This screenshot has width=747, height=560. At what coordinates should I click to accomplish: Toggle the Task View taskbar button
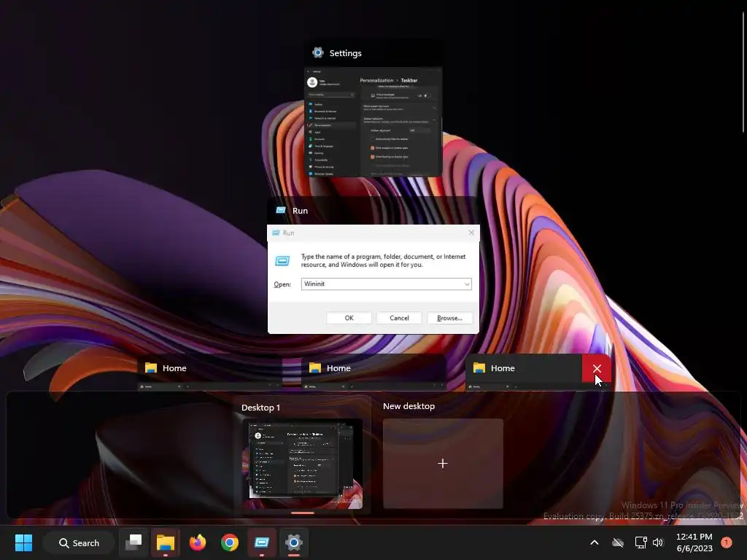133,542
